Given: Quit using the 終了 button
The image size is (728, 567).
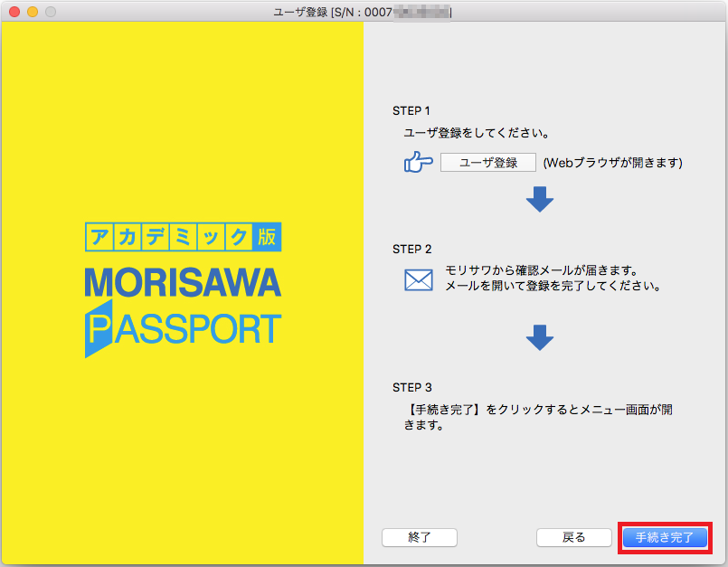Looking at the screenshot, I should [420, 537].
